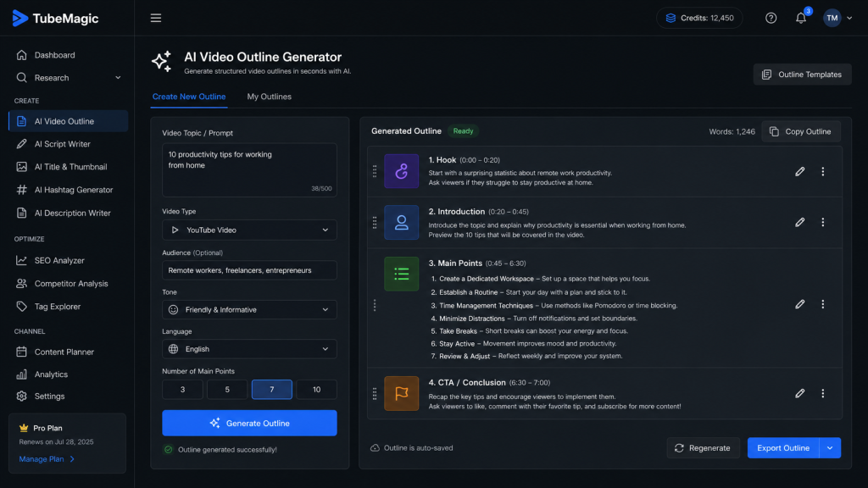Open the Video Type dropdown
The height and width of the screenshot is (488, 868).
(249, 230)
